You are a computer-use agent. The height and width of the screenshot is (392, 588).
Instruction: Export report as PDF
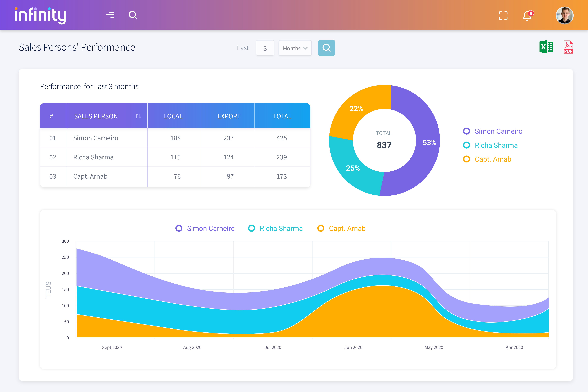pos(568,47)
